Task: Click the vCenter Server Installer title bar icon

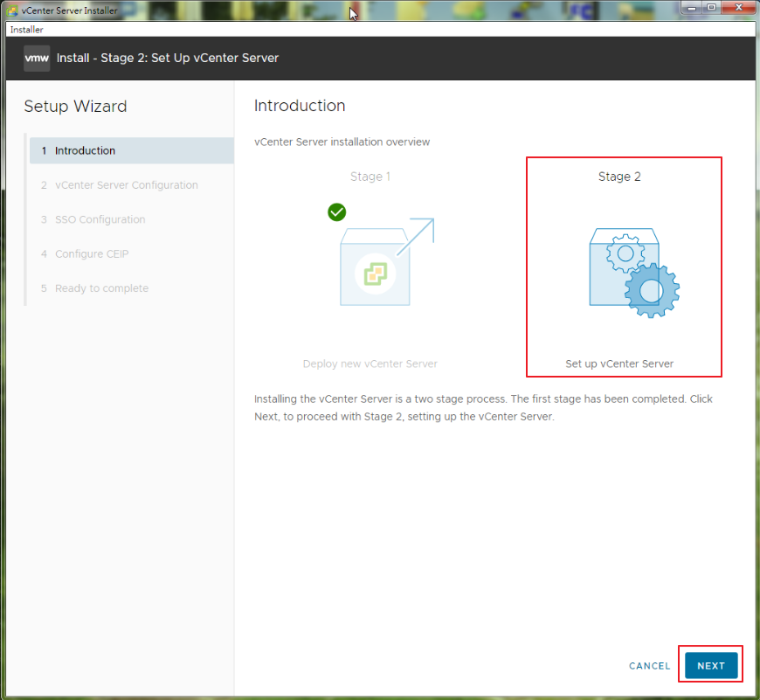Action: tap(11, 10)
